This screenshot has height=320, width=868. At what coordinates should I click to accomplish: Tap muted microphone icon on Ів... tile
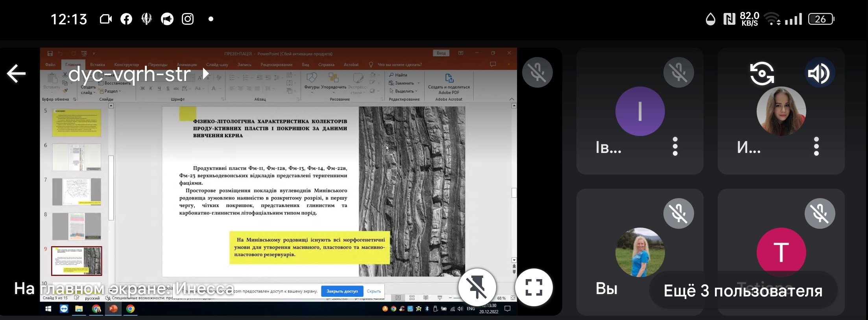(678, 72)
